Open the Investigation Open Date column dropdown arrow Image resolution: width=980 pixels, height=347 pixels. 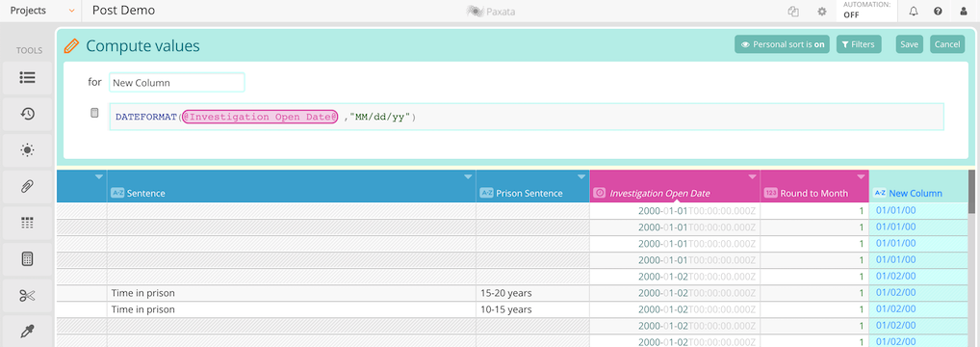pyautogui.click(x=752, y=177)
